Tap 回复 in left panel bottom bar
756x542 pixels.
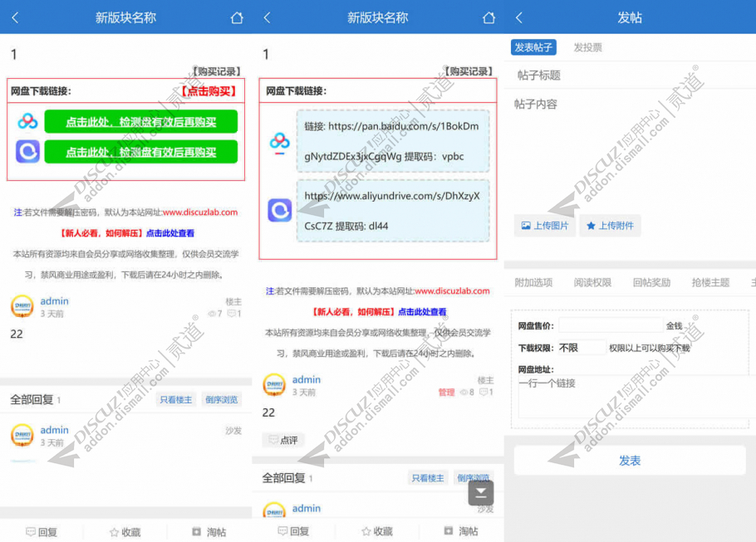42,532
